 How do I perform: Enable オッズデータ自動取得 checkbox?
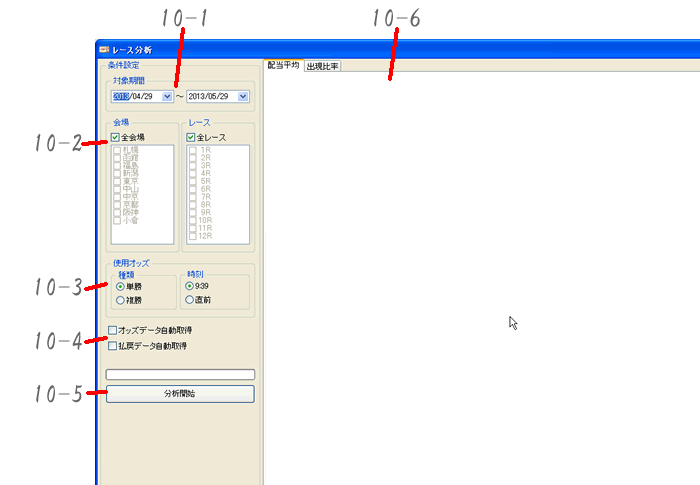(x=113, y=331)
